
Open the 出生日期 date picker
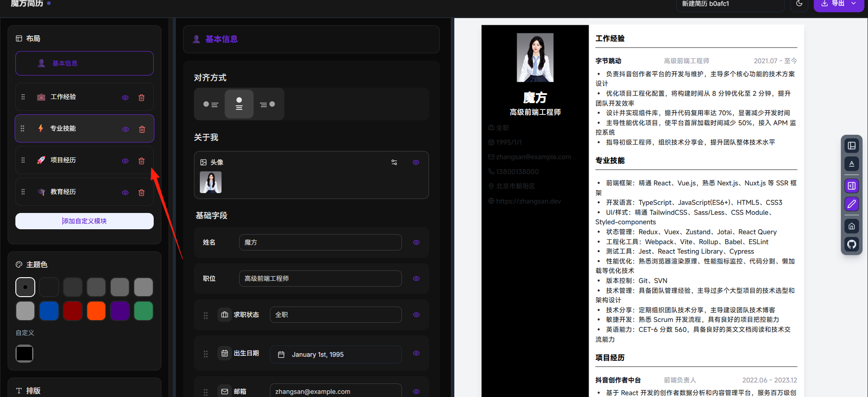coord(336,354)
